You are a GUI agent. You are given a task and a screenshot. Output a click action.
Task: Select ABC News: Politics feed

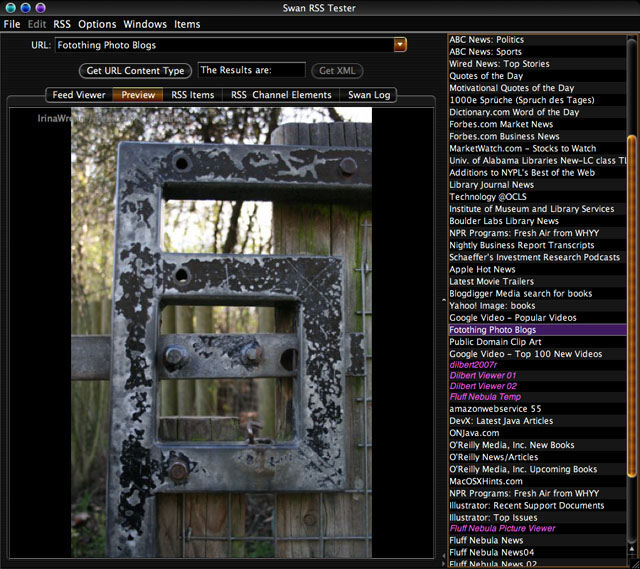tap(537, 40)
